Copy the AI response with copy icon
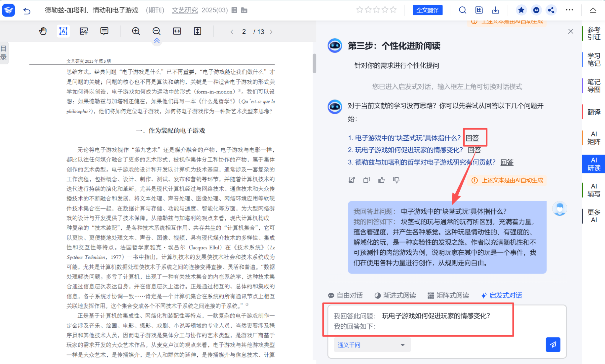Screen dimensions: 605x364 (x=366, y=180)
